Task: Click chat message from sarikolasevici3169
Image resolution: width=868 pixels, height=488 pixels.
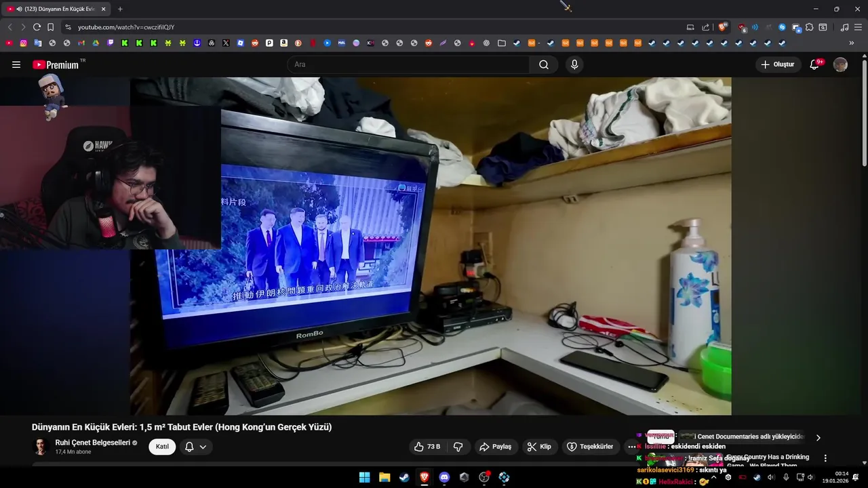Action: 682,470
